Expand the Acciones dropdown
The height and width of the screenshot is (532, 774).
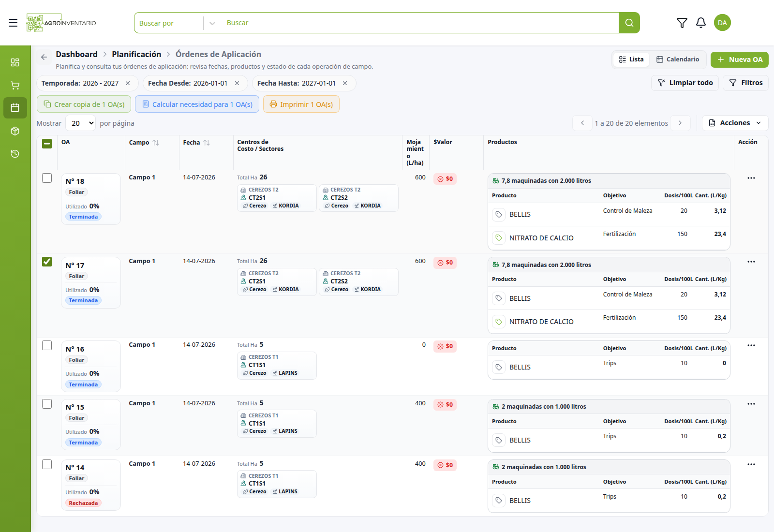[735, 123]
